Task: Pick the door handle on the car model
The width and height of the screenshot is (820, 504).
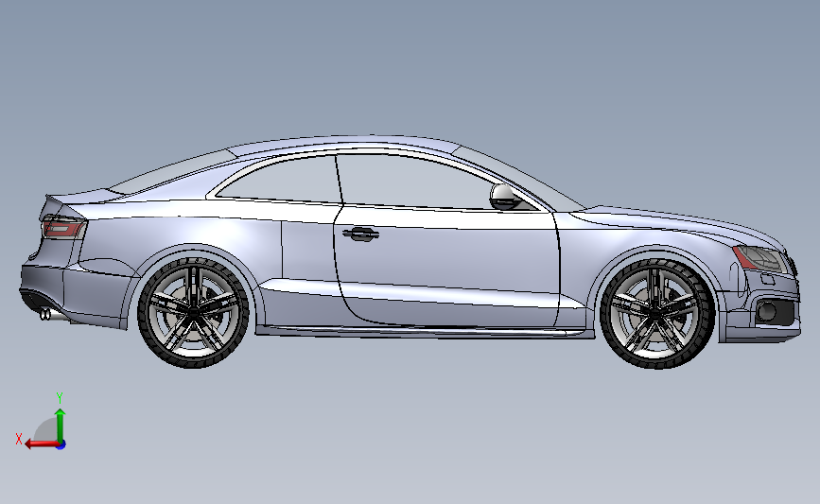Action: click(x=360, y=235)
